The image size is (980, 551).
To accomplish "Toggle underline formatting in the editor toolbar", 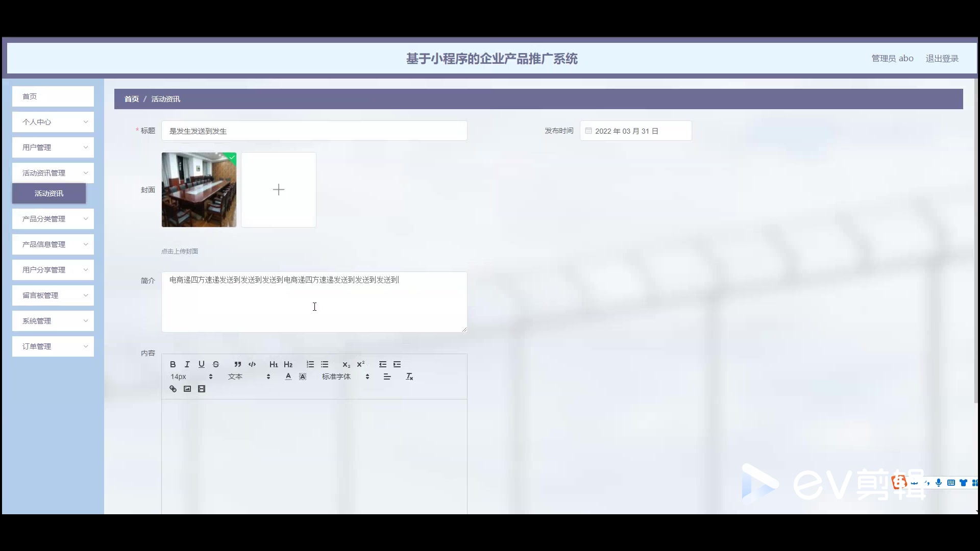I will (x=202, y=364).
